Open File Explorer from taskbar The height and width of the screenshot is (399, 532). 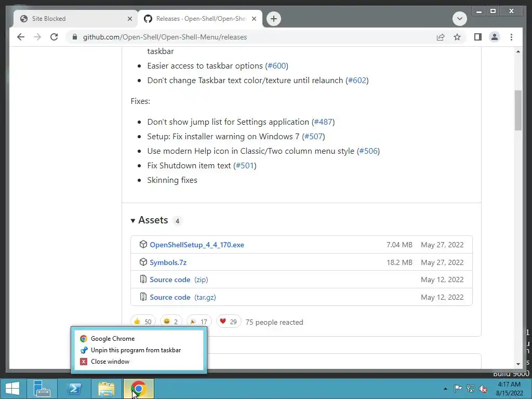tap(107, 389)
